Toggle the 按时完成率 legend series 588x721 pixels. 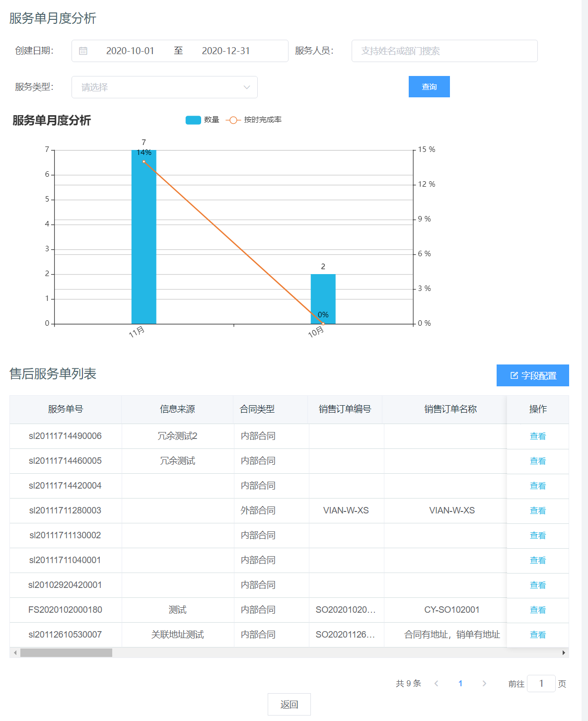[233, 120]
